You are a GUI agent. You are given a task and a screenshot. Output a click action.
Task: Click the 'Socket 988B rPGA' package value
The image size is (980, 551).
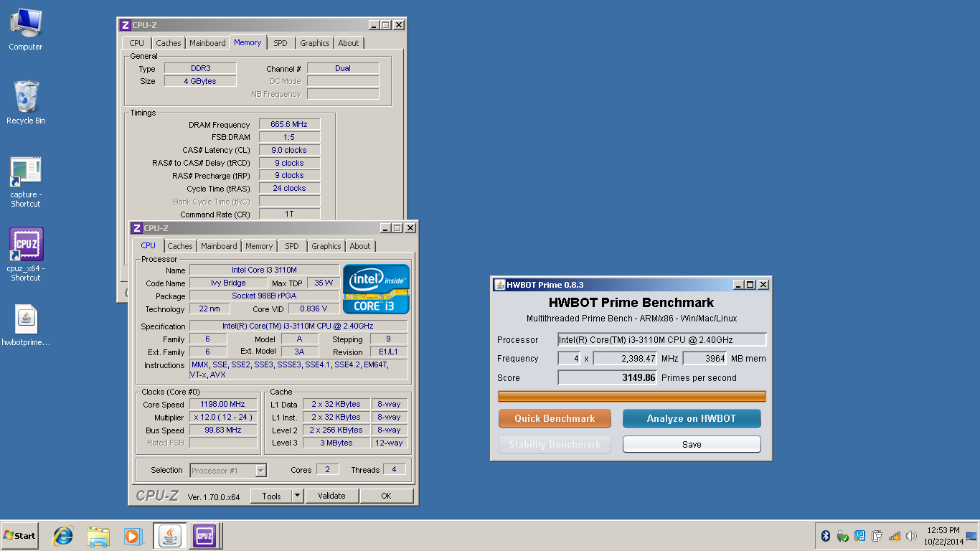click(x=264, y=296)
